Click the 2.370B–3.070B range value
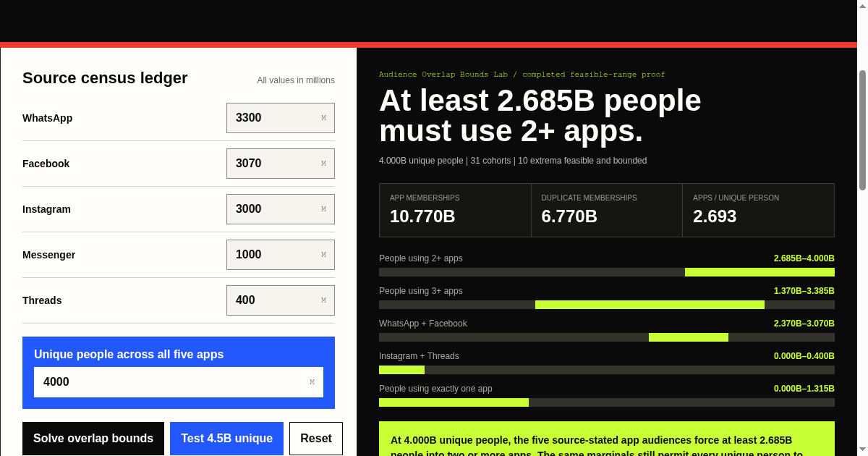This screenshot has height=456, width=868. pyautogui.click(x=804, y=324)
